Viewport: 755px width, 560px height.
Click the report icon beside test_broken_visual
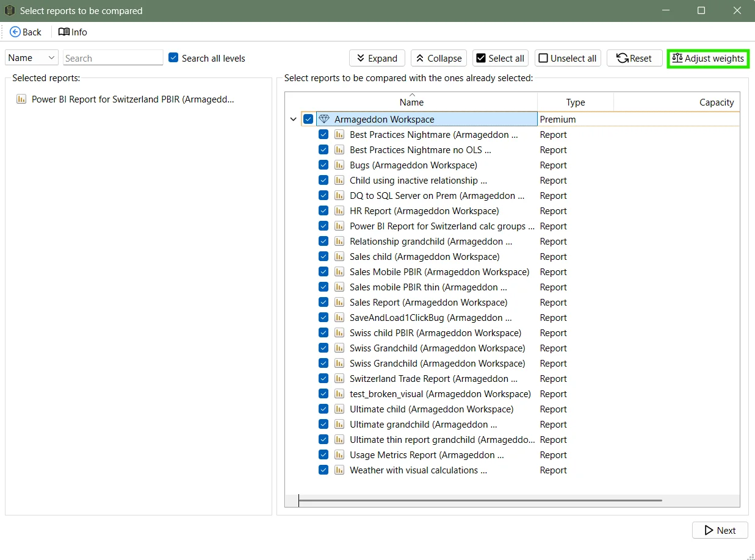[339, 394]
